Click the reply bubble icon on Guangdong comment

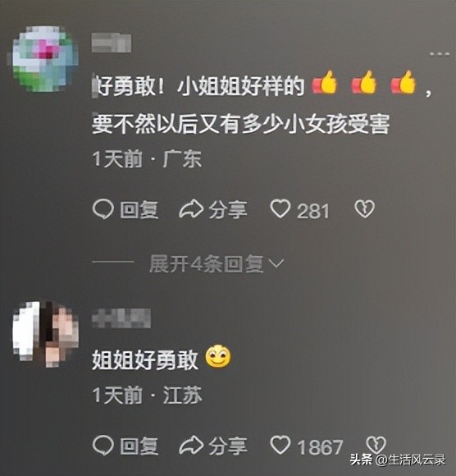tap(103, 209)
